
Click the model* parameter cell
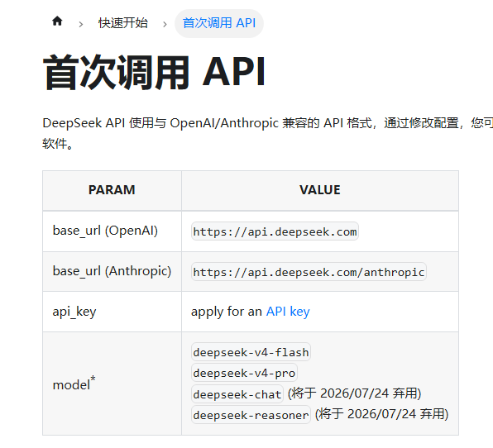click(112, 384)
